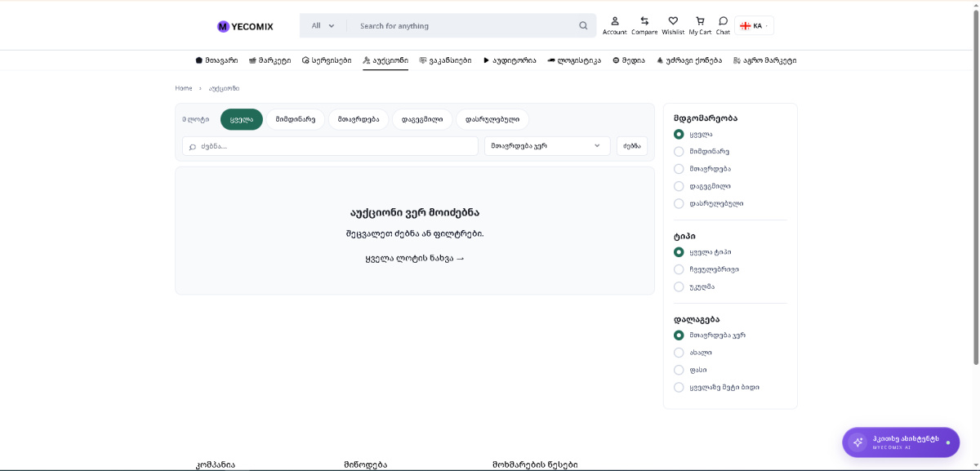Select the მიმდინარე radio under მდგომარეობა
980x471 pixels.
point(679,151)
